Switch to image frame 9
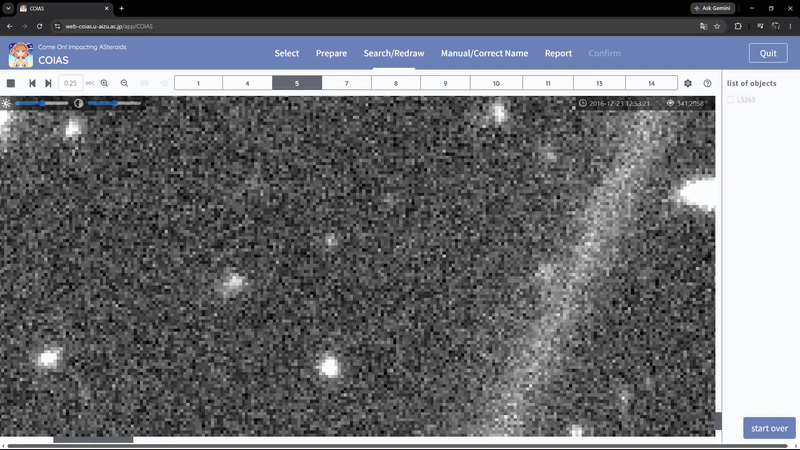The height and width of the screenshot is (450, 800). pyautogui.click(x=445, y=83)
